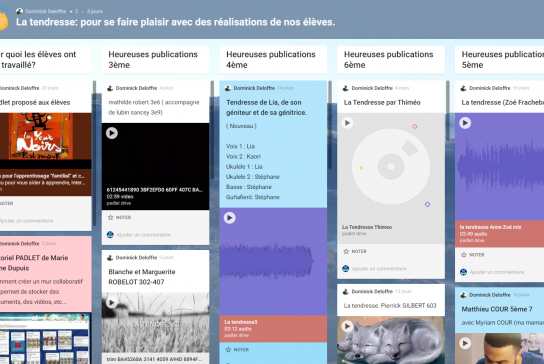
Task: Click the star NOTER icon under mathilde robert post
Action: click(x=111, y=218)
